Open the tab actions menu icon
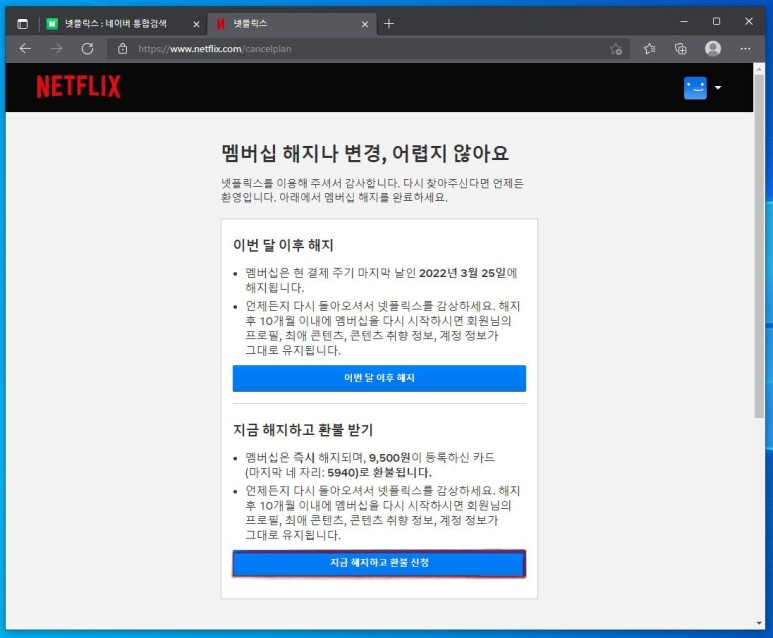The height and width of the screenshot is (638, 773). click(23, 24)
